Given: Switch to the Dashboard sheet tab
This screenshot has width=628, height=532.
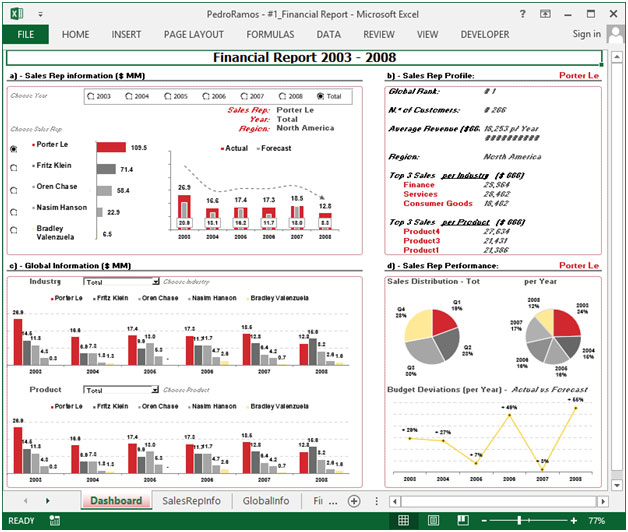Looking at the screenshot, I should point(116,501).
